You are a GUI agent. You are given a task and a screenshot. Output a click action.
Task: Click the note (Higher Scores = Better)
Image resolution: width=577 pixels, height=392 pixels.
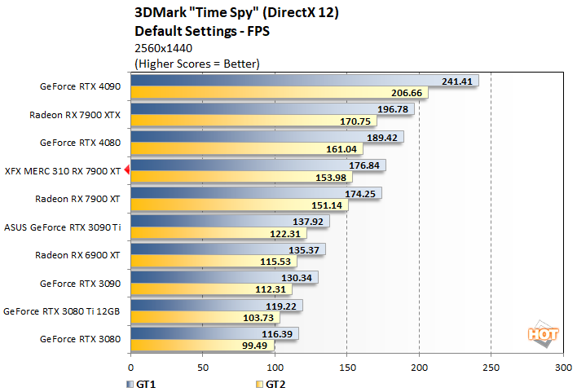tap(197, 64)
